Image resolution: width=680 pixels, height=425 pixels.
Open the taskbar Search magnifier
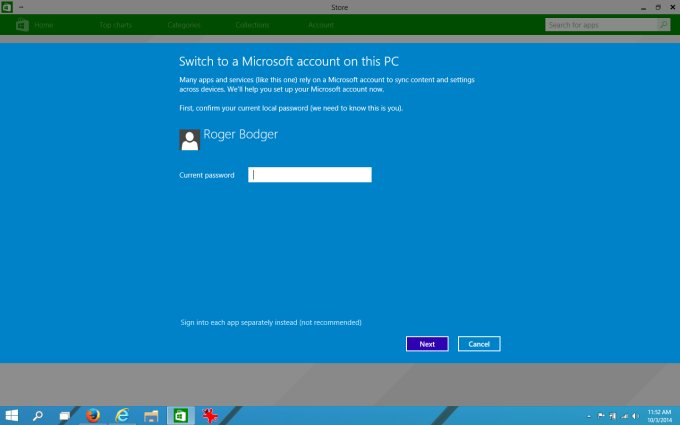(x=38, y=416)
